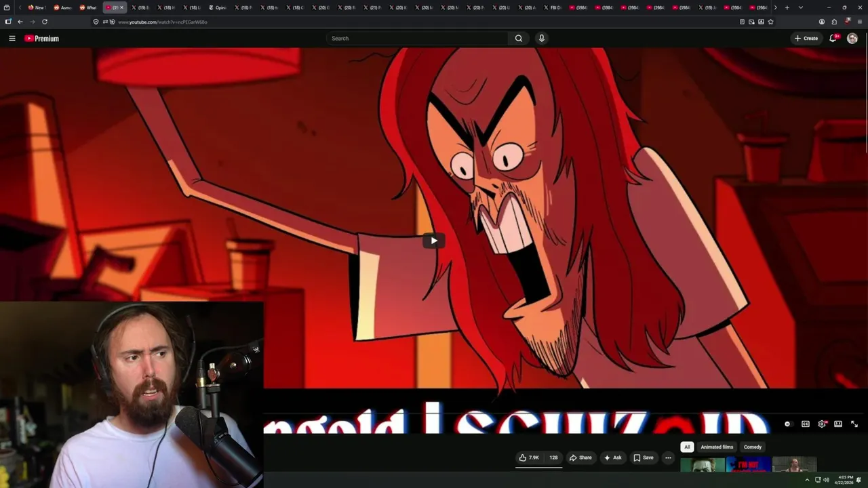Screen dimensions: 868x488
Task: Click the youtube.com address bar URL
Action: [163, 22]
